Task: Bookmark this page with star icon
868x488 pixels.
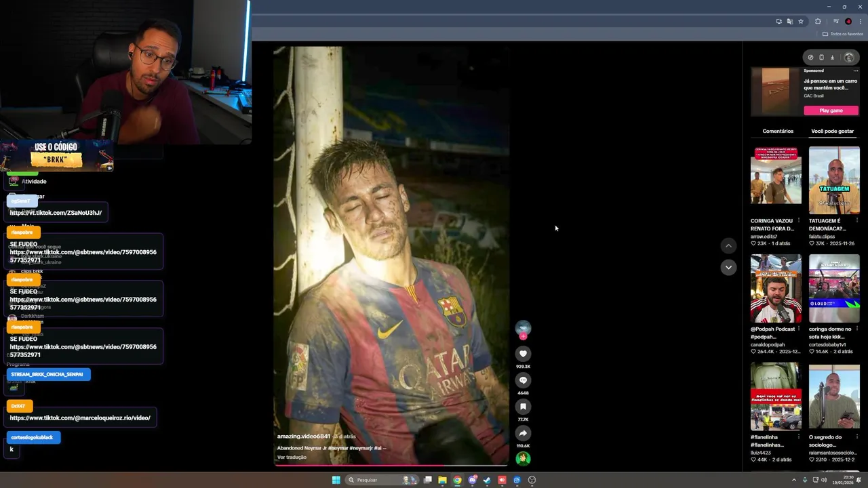Action: pyautogui.click(x=801, y=22)
